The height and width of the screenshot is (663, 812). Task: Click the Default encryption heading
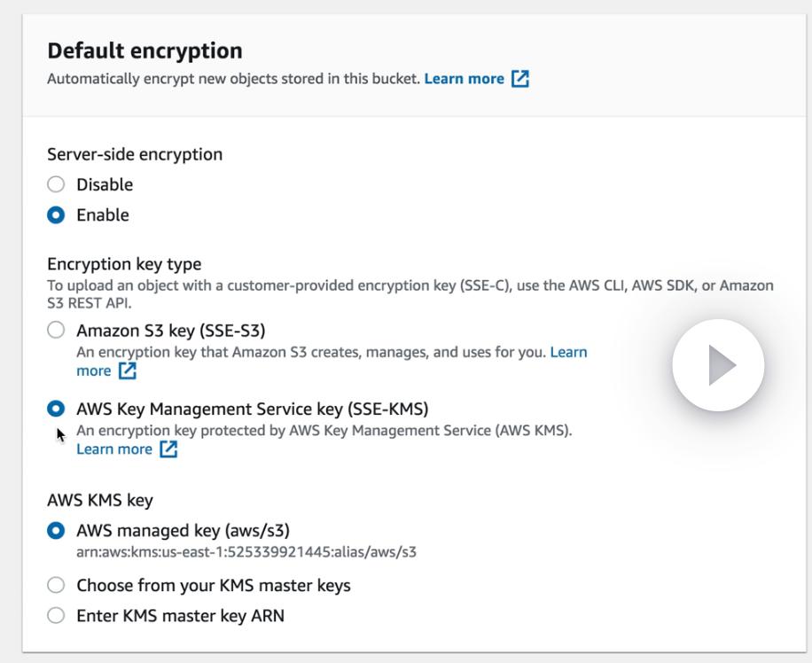144,51
